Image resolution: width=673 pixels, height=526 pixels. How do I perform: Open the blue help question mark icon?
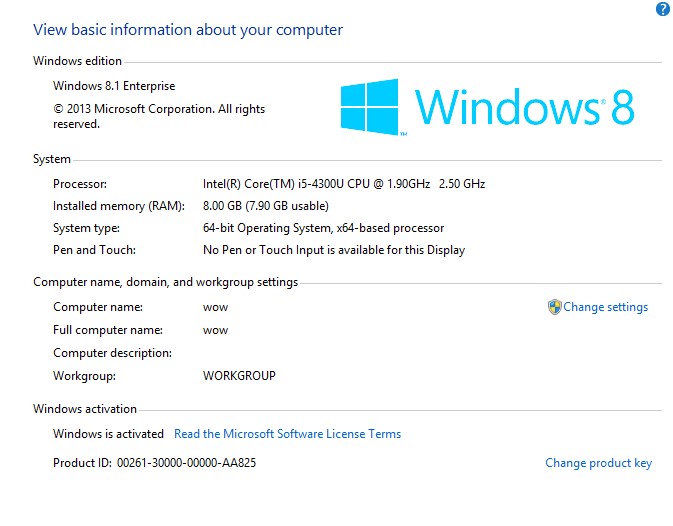[663, 9]
